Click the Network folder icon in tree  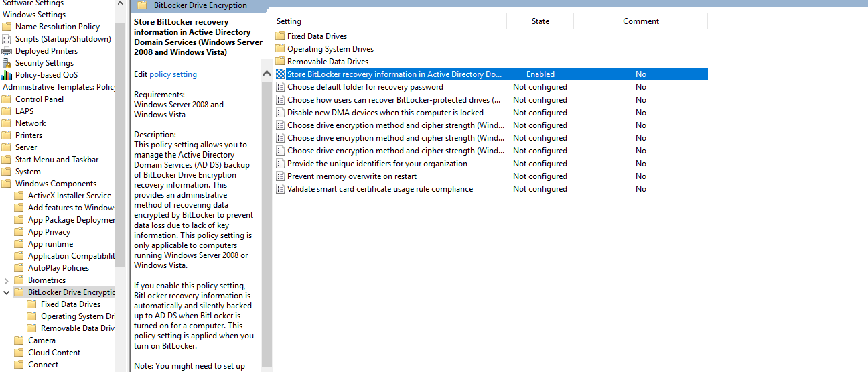(7, 123)
